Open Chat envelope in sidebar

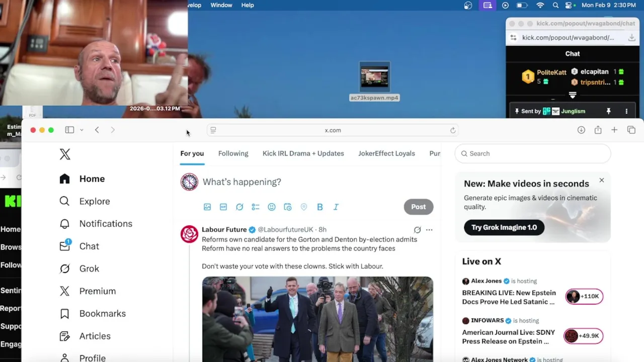coord(64,246)
